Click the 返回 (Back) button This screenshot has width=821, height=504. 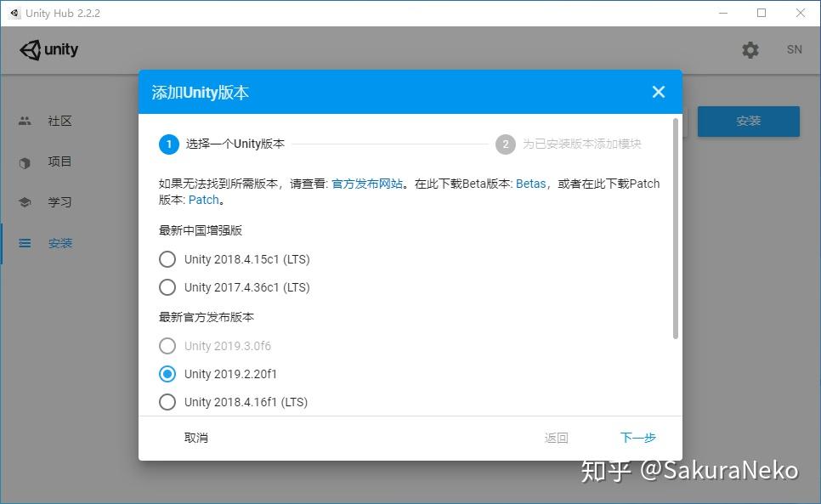click(555, 438)
